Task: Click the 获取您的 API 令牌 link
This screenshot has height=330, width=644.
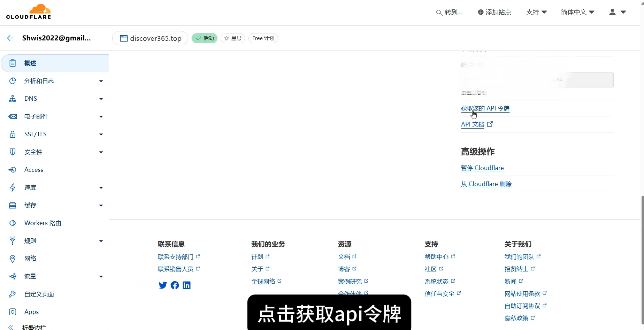Action: pyautogui.click(x=485, y=108)
